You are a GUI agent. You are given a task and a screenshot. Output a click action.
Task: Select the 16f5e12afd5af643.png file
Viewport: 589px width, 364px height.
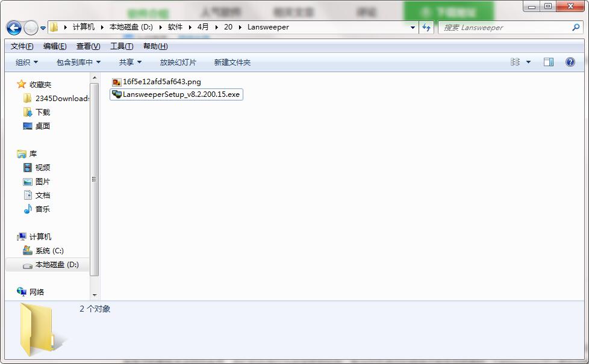tap(157, 82)
